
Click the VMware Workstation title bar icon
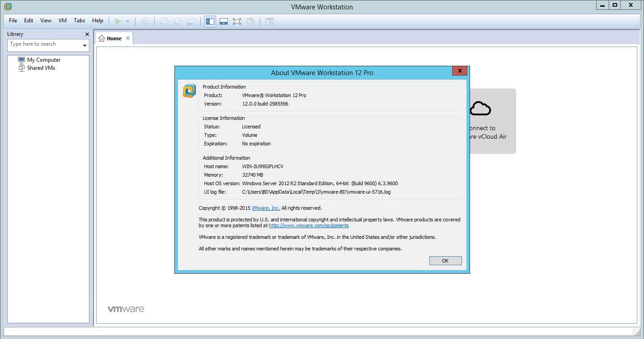tap(8, 6)
